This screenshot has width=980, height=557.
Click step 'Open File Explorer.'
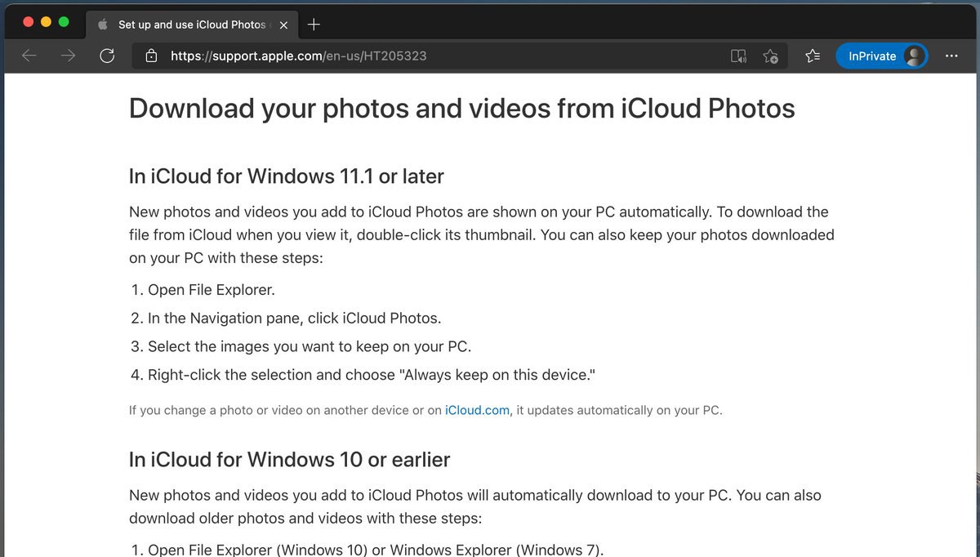pos(212,290)
